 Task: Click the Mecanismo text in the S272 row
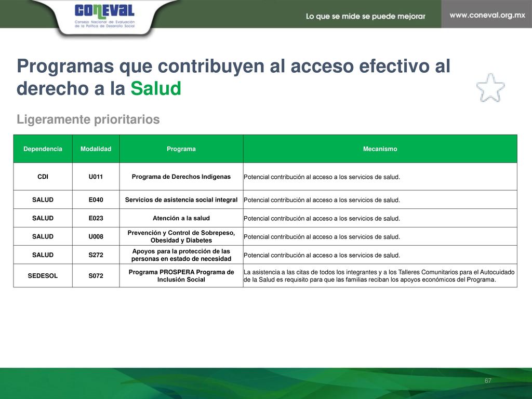coord(322,255)
